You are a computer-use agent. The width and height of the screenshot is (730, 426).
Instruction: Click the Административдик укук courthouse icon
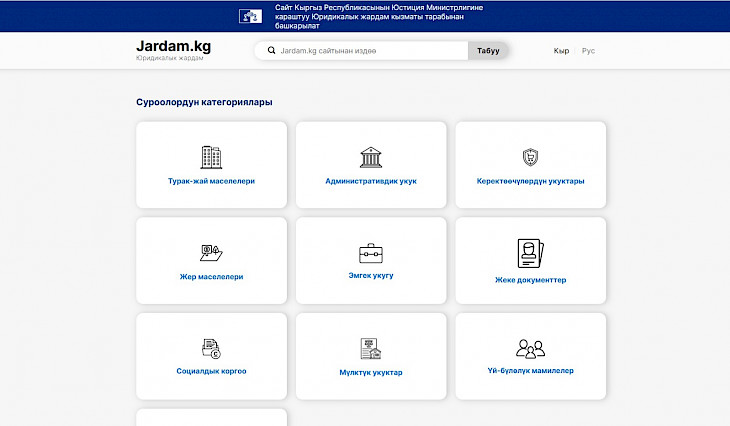(371, 157)
